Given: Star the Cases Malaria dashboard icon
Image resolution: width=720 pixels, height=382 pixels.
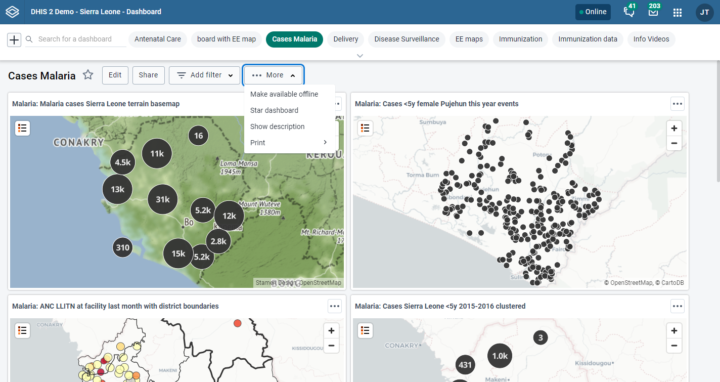Looking at the screenshot, I should (x=88, y=75).
